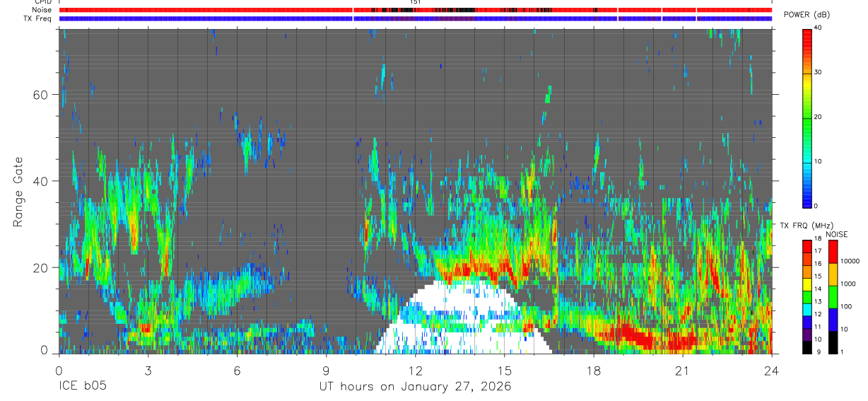868x401 pixels.
Task: Click the '9' tick on the UT hours axis
Action: (x=326, y=370)
